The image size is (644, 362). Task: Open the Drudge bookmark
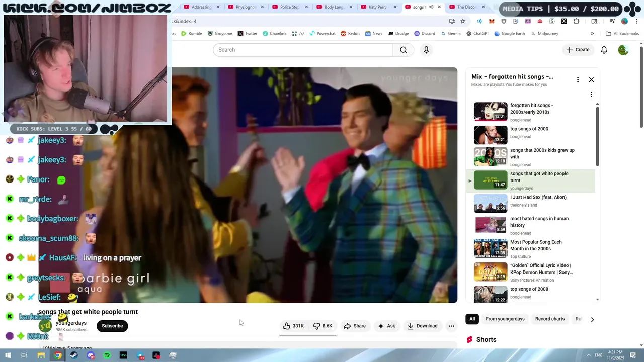[398, 34]
